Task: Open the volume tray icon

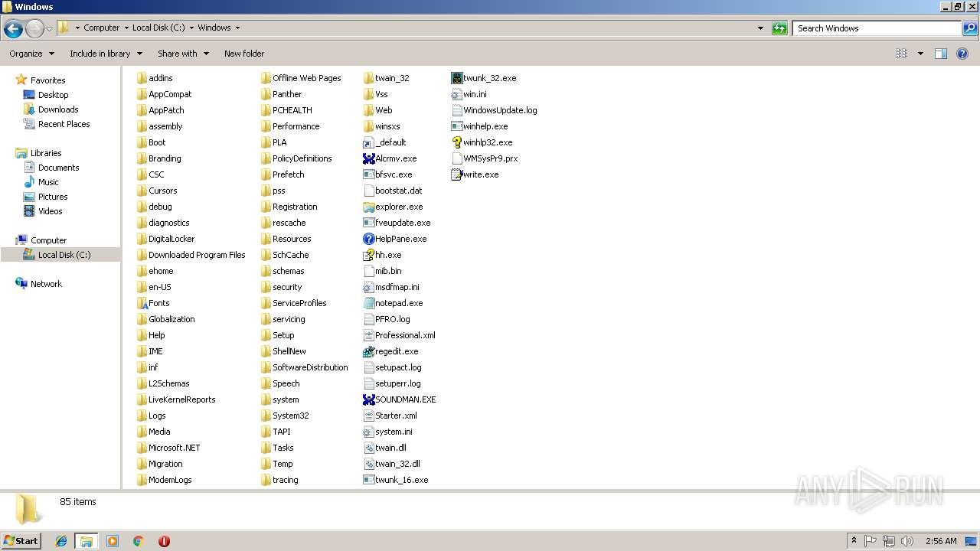Action: pyautogui.click(x=907, y=541)
